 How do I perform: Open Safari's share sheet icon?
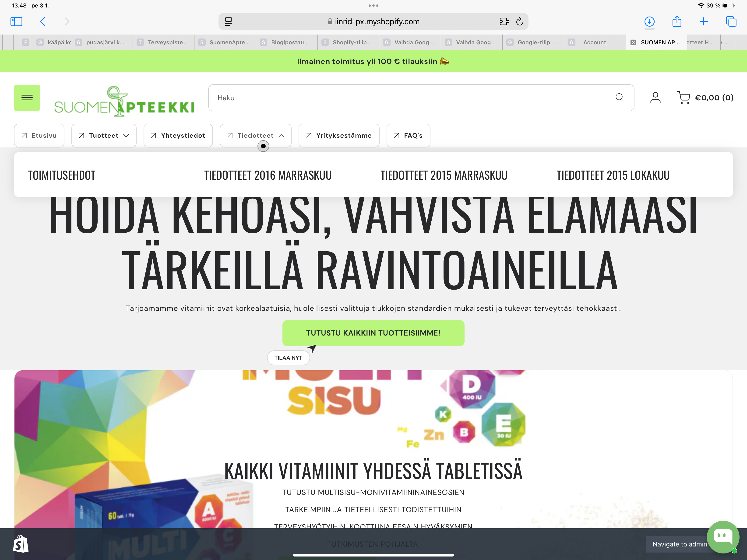(677, 22)
